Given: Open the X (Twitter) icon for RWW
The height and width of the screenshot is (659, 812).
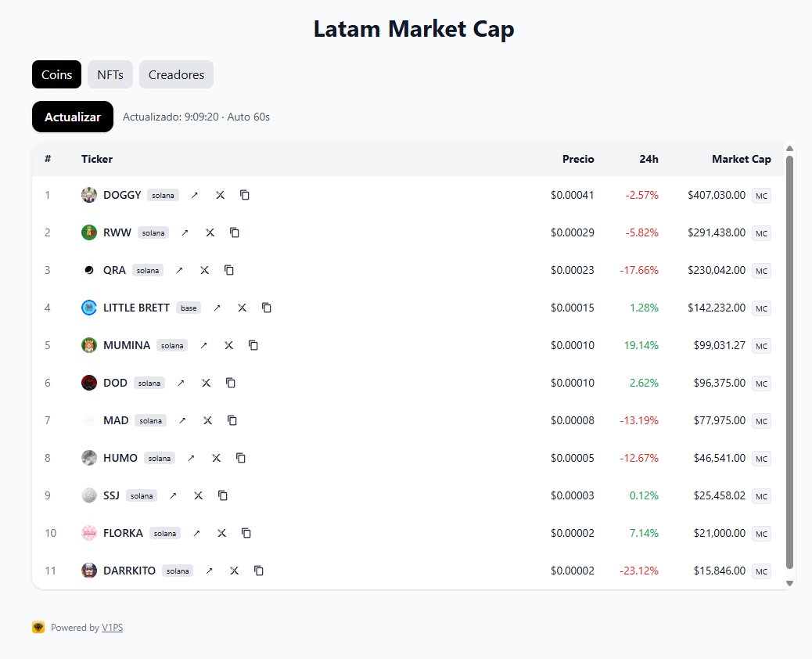Looking at the screenshot, I should (210, 232).
